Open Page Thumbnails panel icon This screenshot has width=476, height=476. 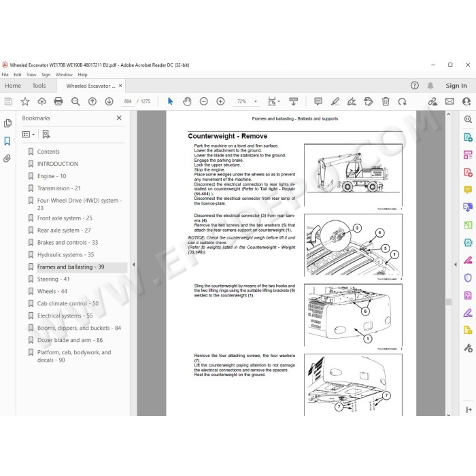(7, 123)
